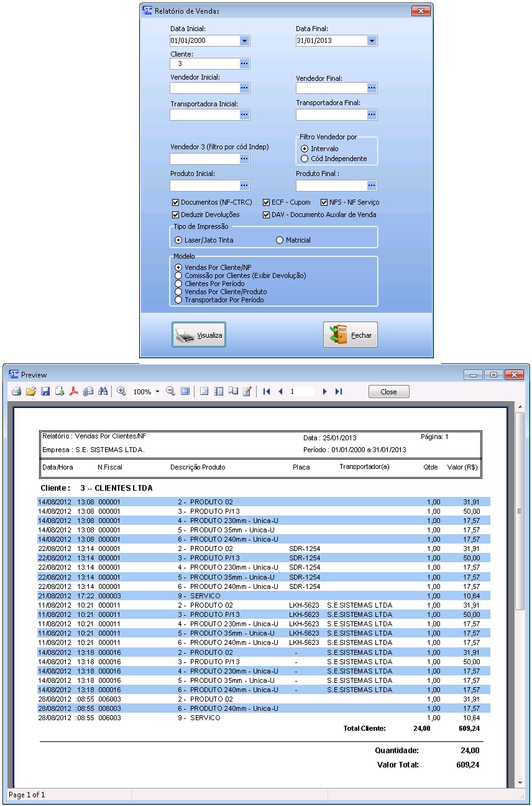Export report to PDF with Acrobat icon
The image size is (532, 806).
73,392
